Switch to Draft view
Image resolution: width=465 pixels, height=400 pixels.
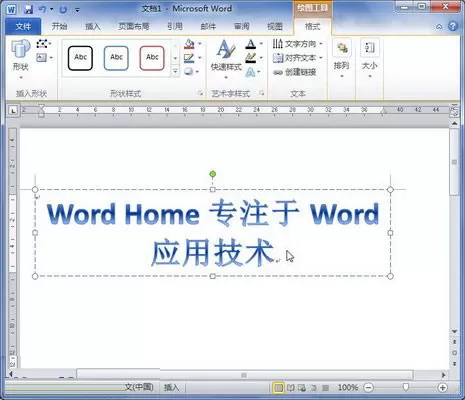325,387
